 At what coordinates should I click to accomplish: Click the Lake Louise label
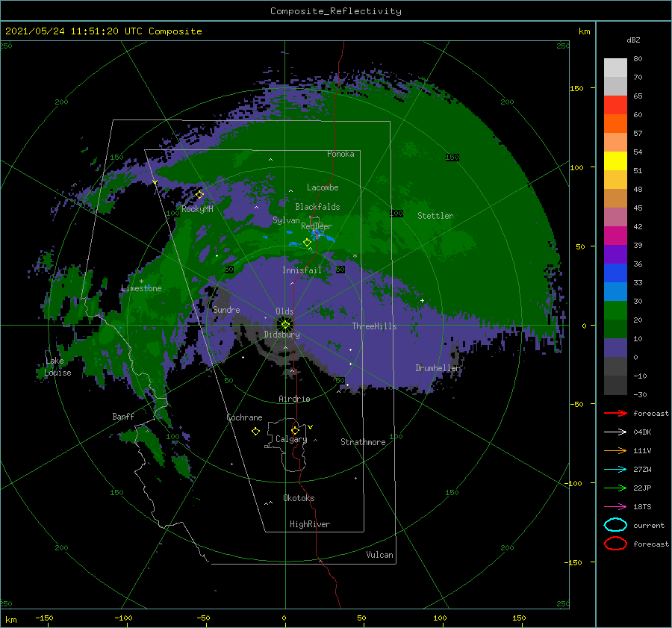point(57,367)
